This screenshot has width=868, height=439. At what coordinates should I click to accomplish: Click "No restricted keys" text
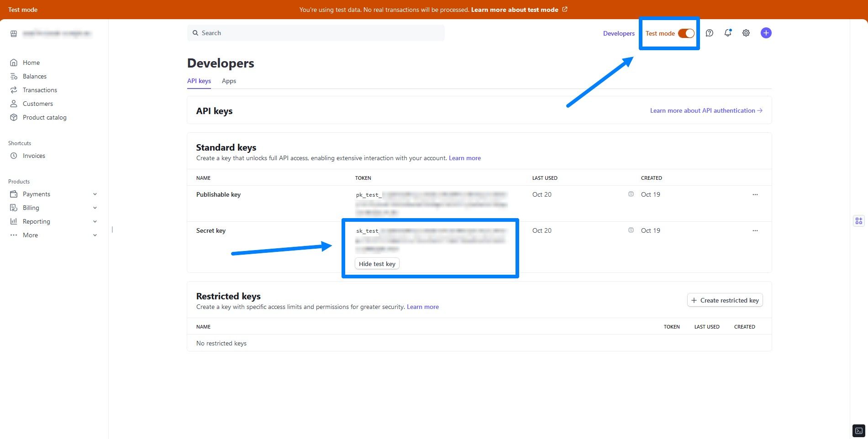pyautogui.click(x=221, y=343)
